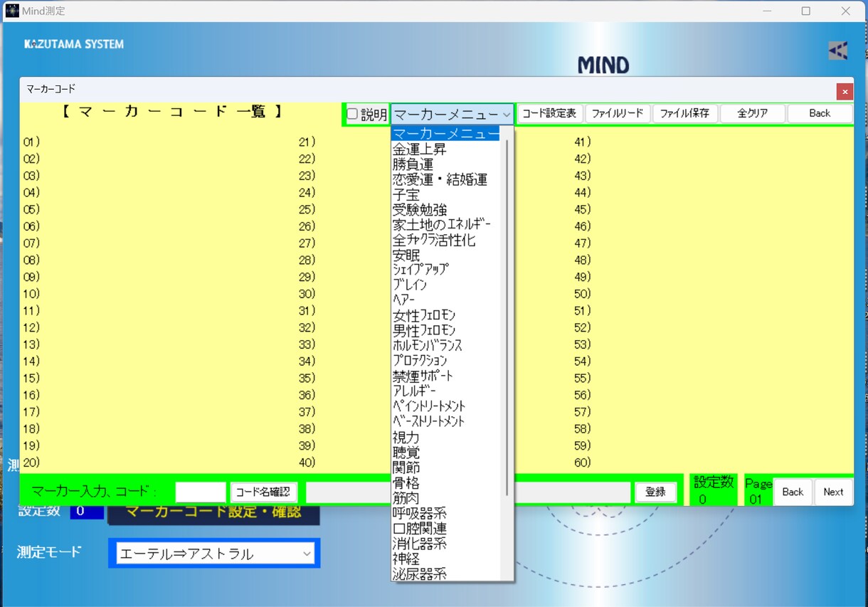Select 禁煙サポート from the list
Image resolution: width=868 pixels, height=607 pixels.
point(423,376)
